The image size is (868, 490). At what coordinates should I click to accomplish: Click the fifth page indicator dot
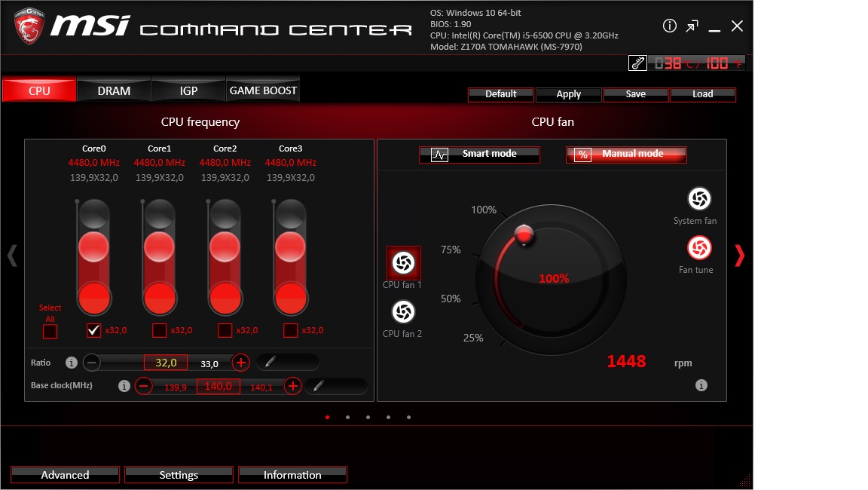pos(408,417)
